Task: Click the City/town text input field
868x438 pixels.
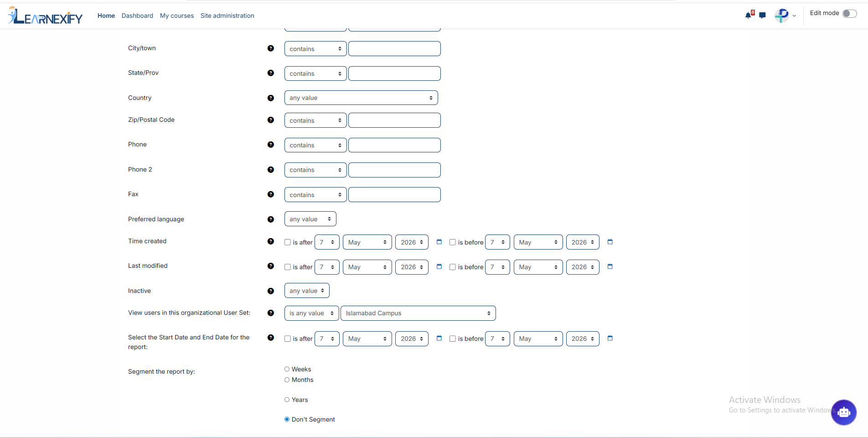Action: [394, 49]
